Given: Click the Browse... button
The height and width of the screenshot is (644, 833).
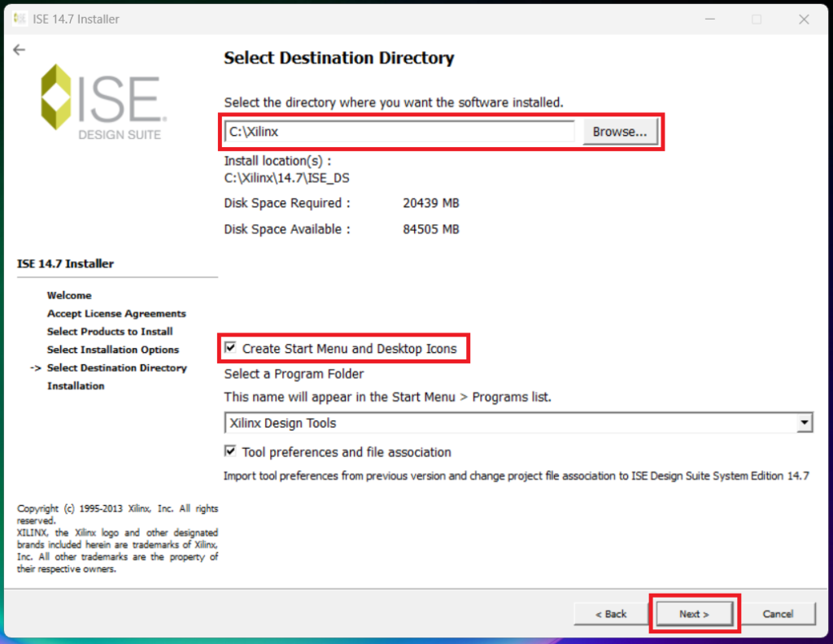Looking at the screenshot, I should coord(620,131).
